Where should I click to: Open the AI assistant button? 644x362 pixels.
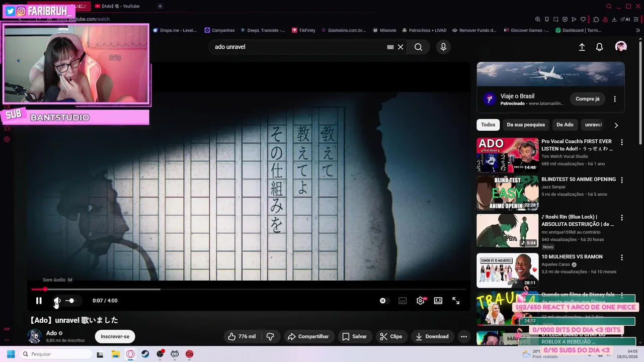coord(626,19)
